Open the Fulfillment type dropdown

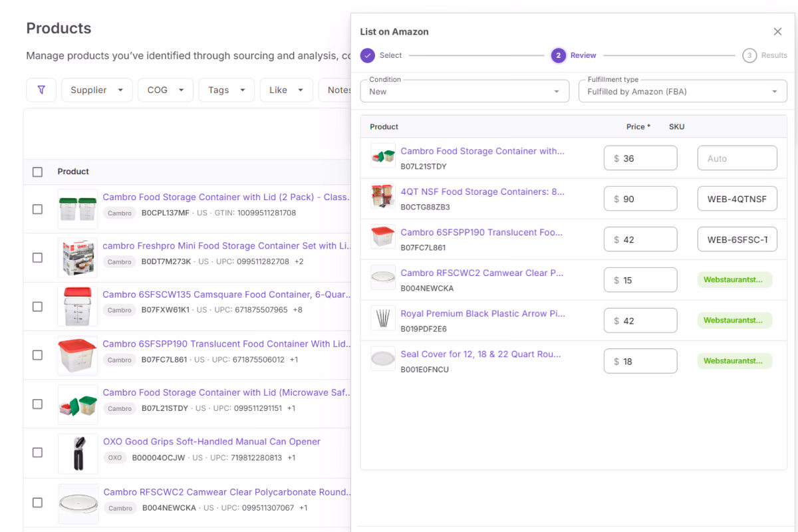(x=683, y=91)
